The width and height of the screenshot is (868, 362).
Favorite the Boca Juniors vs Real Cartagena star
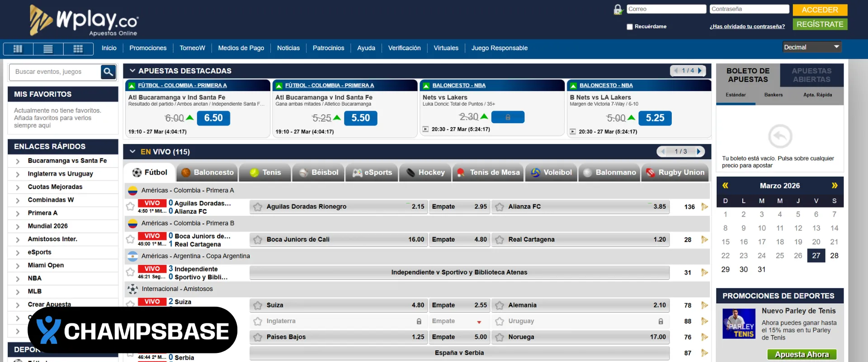click(x=130, y=239)
